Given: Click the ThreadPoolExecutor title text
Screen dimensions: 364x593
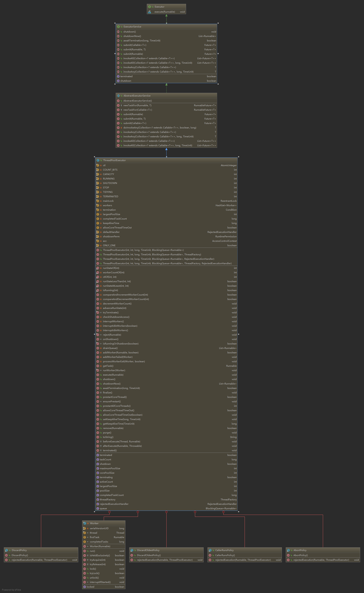Looking at the screenshot, I should [114, 160].
